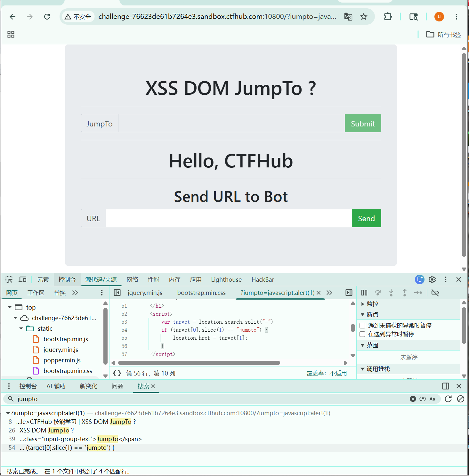Image resolution: width=469 pixels, height=476 pixels.
Task: Open the Lighthouse tab
Action: coord(226,279)
